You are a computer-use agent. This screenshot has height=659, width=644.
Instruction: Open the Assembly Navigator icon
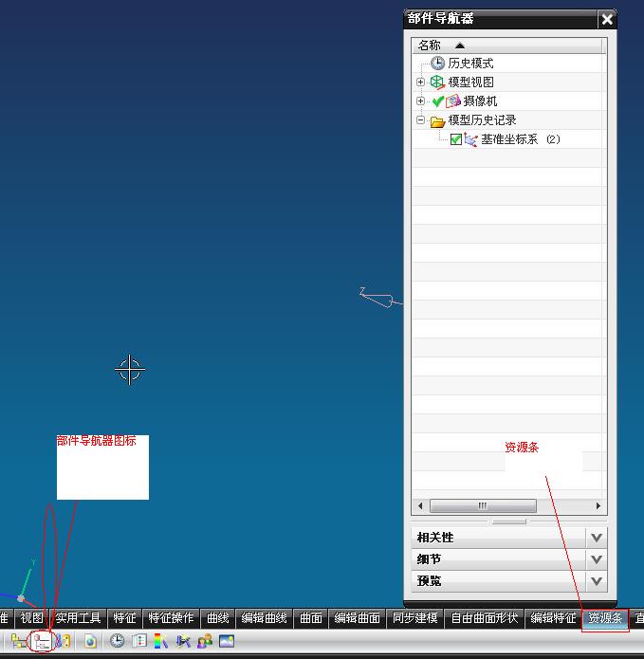18,641
